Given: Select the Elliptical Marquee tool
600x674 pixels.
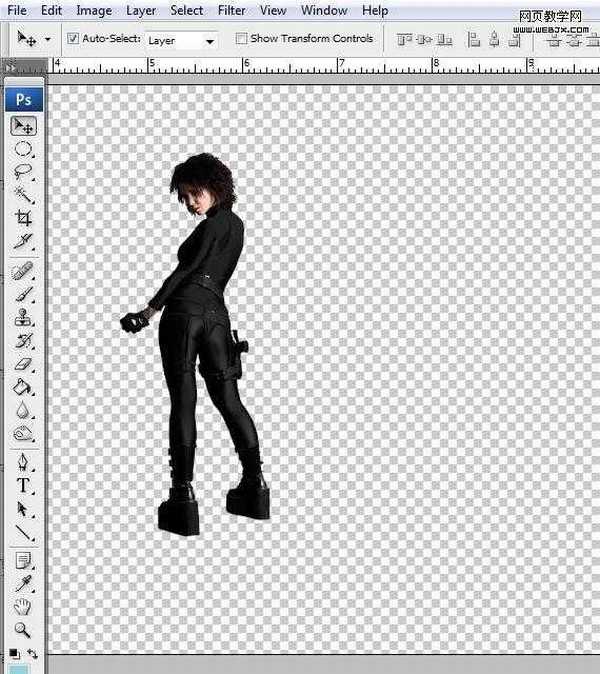Looking at the screenshot, I should coord(23,150).
